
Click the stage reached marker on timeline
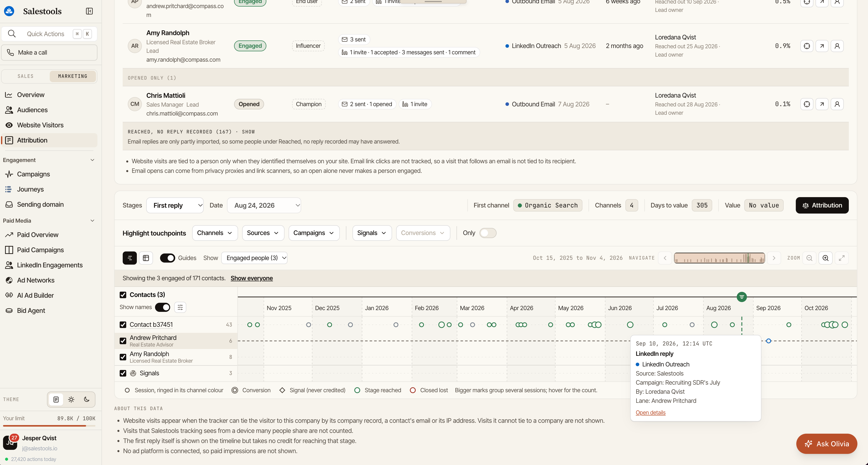pyautogui.click(x=742, y=297)
